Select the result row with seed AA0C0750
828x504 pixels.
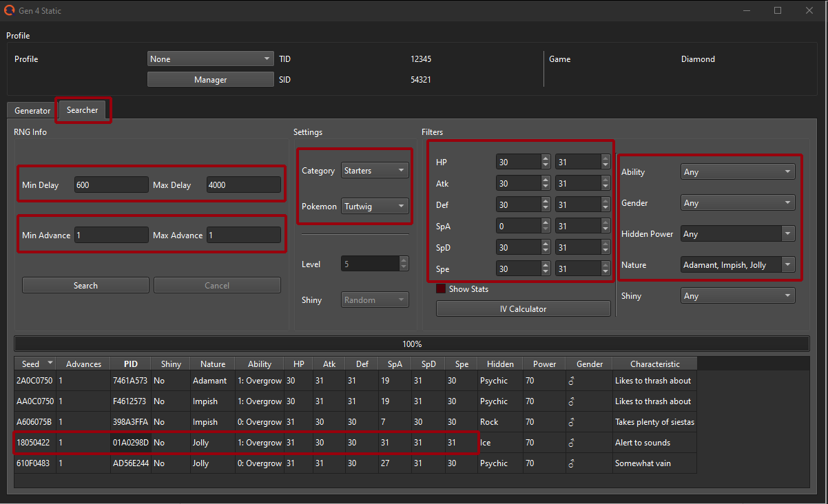tap(355, 401)
